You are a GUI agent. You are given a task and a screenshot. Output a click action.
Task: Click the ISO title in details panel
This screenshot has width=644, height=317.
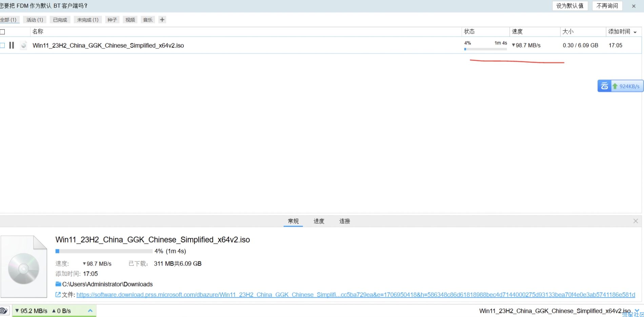click(x=153, y=240)
